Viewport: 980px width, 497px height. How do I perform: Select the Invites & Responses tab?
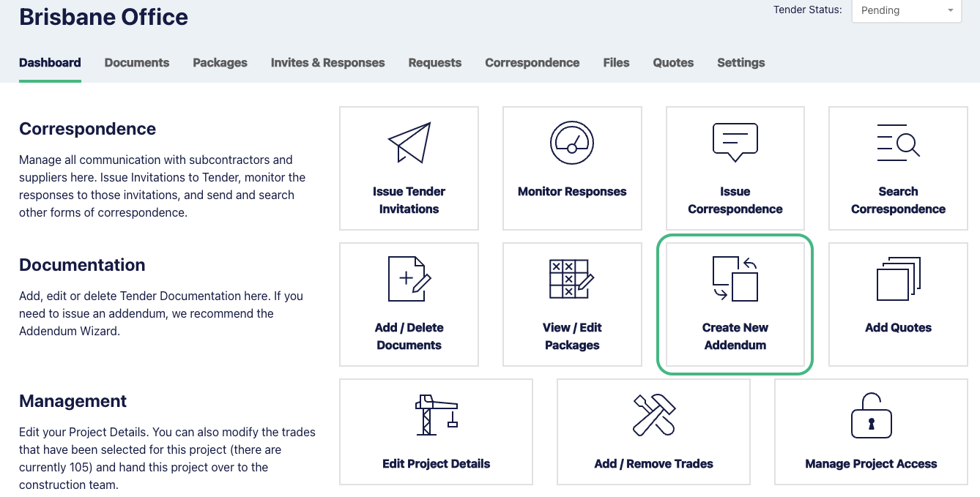[x=327, y=63]
